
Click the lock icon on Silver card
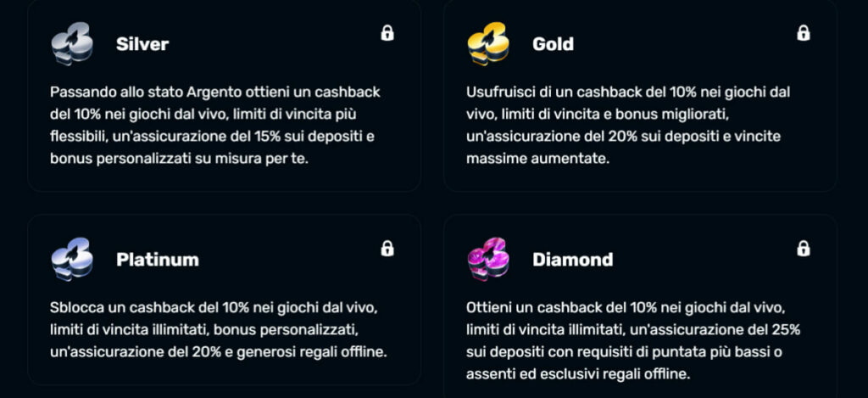(x=387, y=33)
